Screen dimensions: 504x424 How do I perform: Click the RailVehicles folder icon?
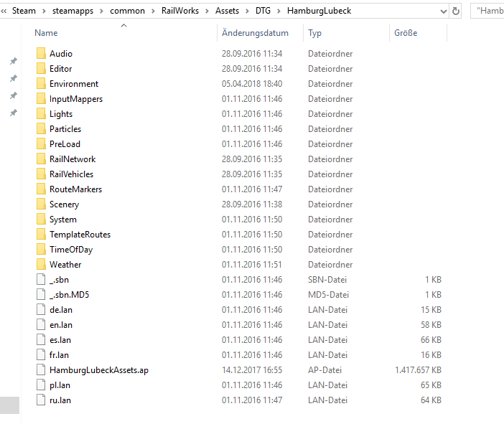pos(41,174)
